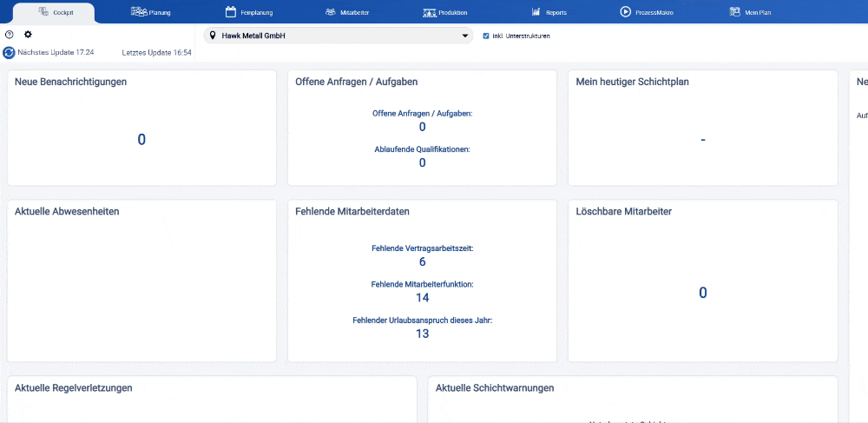Click the Fehlender Urlaubsanspruch count 13
The width and height of the screenshot is (868, 423).
click(422, 333)
